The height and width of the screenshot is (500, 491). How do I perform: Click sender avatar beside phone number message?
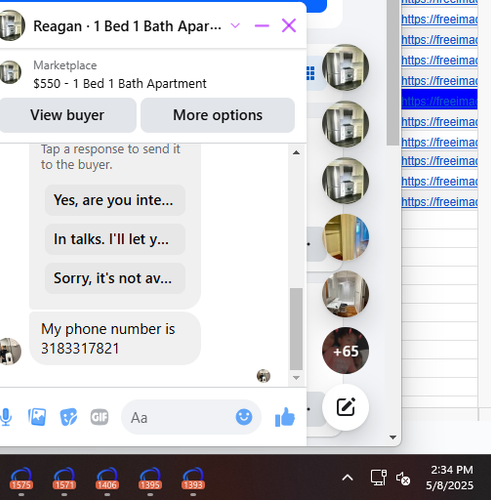pyautogui.click(x=10, y=351)
